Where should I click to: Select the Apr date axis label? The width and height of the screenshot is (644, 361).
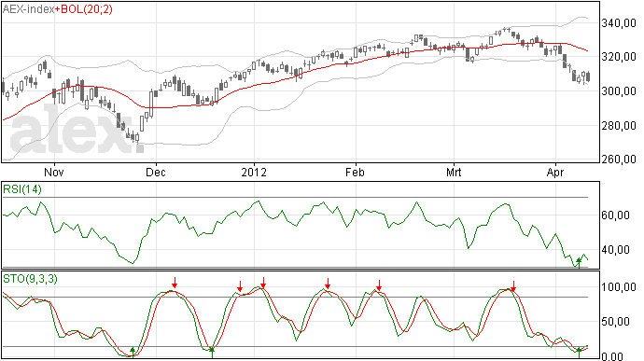click(x=555, y=172)
